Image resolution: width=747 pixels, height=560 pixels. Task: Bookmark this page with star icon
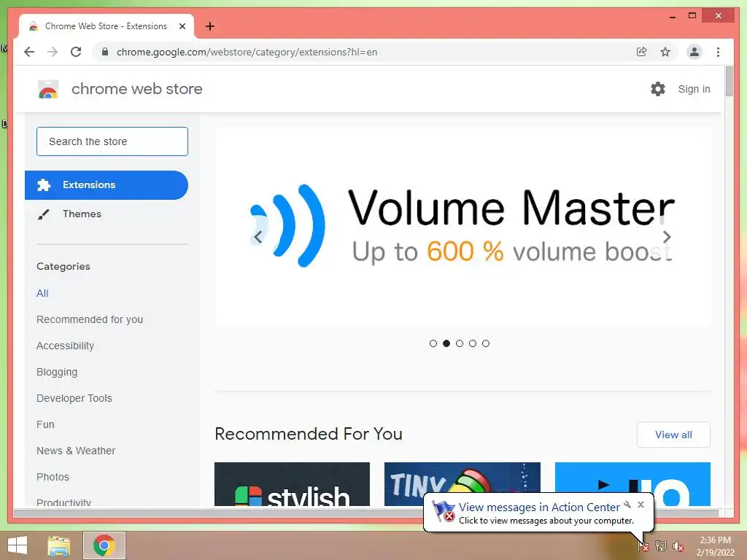point(665,52)
